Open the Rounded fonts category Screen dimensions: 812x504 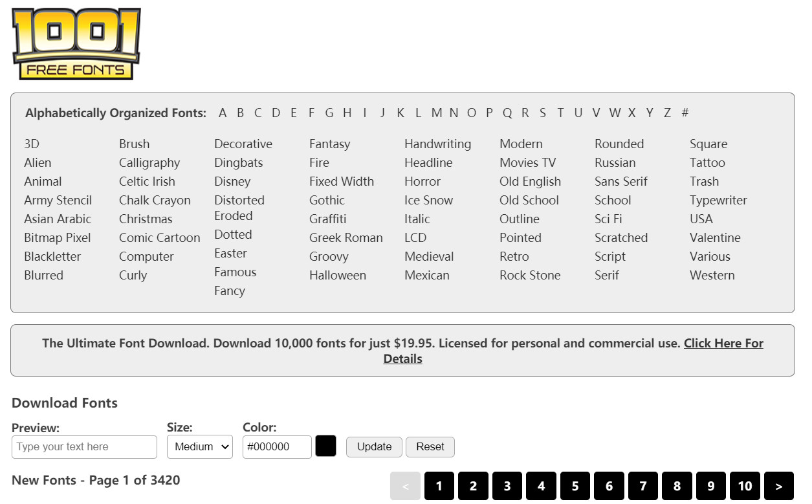[619, 144]
